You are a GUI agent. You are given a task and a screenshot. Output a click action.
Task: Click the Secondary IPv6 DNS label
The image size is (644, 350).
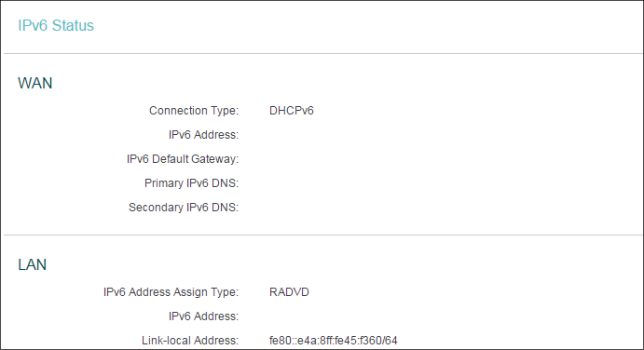(184, 208)
